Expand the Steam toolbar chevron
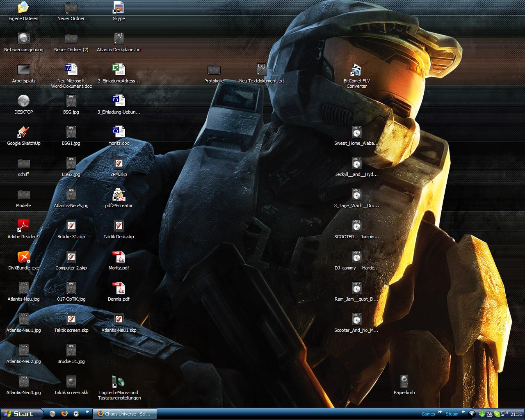 click(463, 412)
